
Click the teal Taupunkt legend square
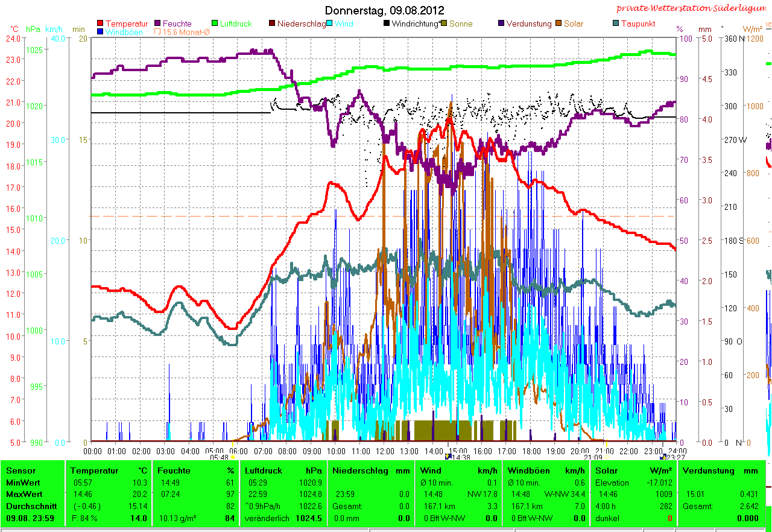616,24
